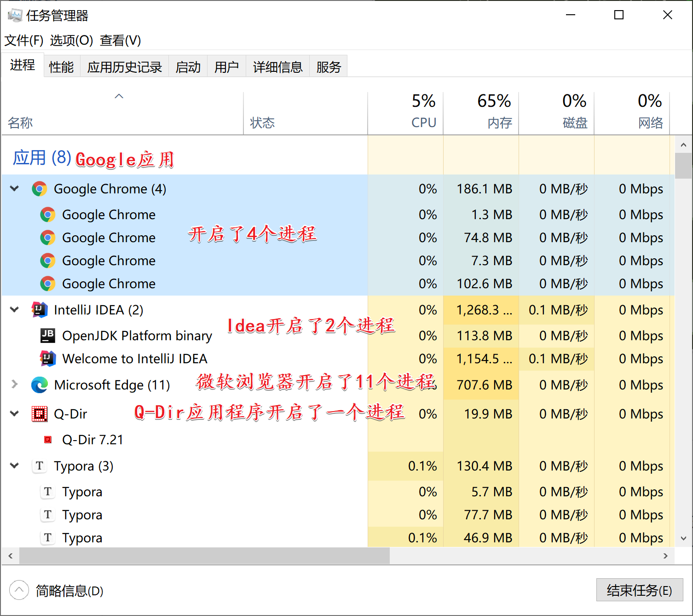
Task: Open the 选项(O) menu
Action: pos(71,41)
